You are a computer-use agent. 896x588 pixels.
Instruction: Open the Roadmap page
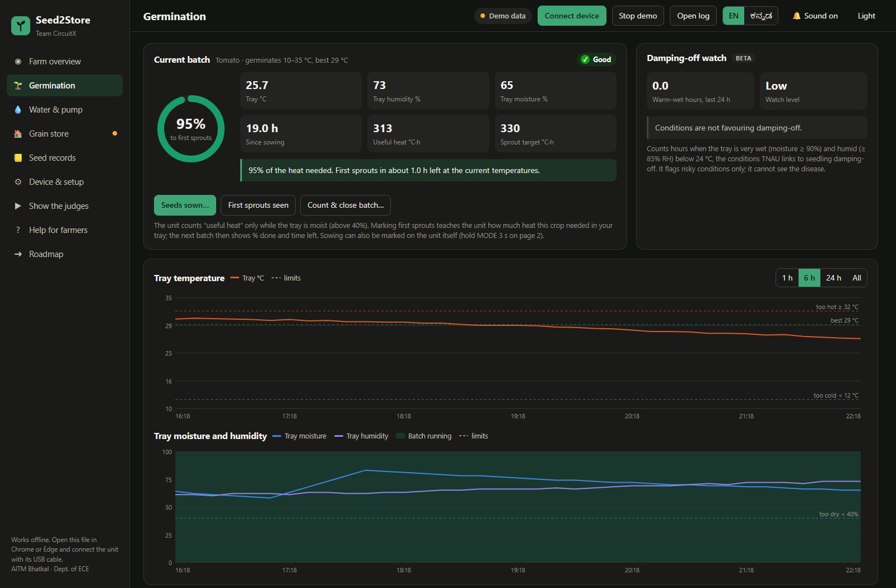(64, 254)
